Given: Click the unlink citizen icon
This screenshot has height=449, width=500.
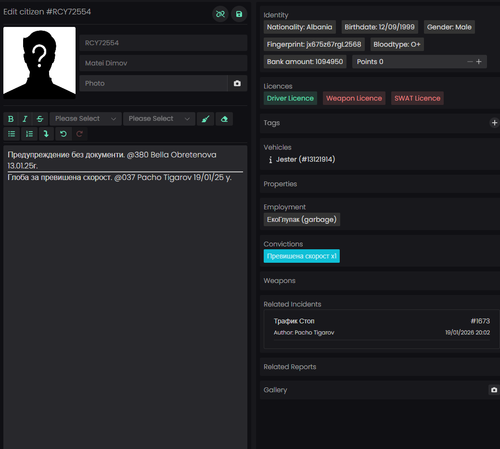Looking at the screenshot, I should (x=220, y=14).
